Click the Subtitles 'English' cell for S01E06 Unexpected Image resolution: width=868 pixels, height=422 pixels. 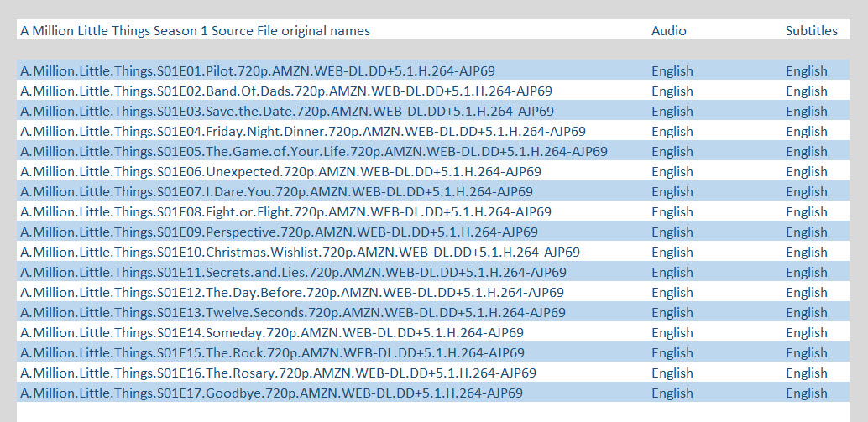click(807, 172)
